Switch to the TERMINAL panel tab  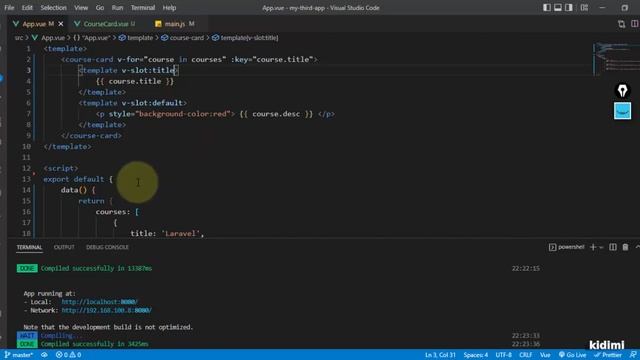(29, 247)
